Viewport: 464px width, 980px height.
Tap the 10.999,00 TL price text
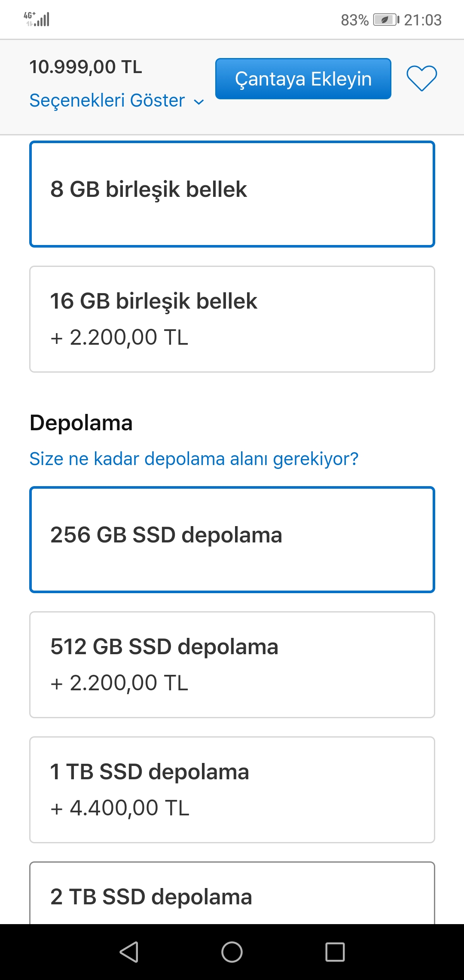[x=85, y=67]
